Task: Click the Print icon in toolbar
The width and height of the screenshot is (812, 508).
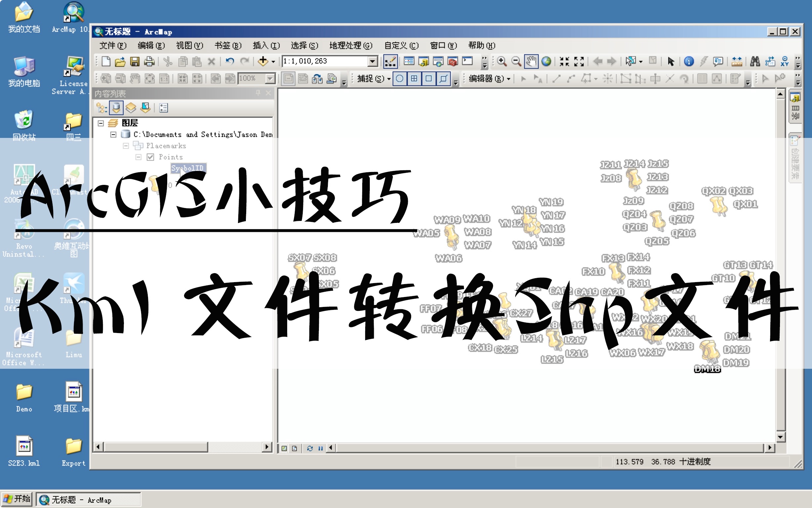Action: tap(149, 61)
